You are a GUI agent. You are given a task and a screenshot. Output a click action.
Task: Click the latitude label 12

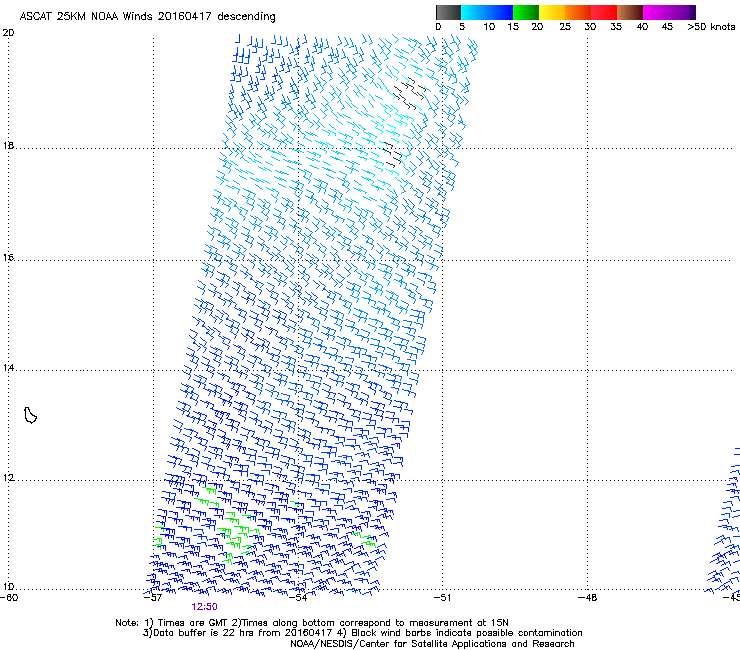8,478
